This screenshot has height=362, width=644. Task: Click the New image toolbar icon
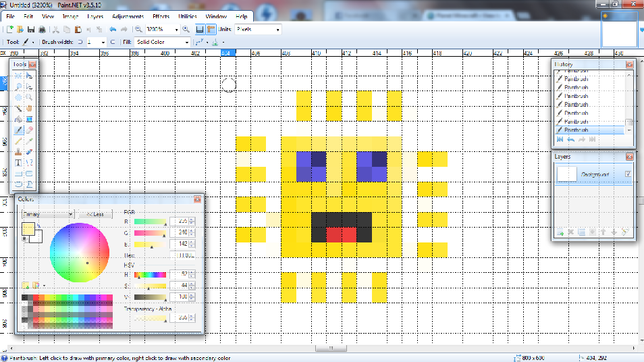pos(9,29)
